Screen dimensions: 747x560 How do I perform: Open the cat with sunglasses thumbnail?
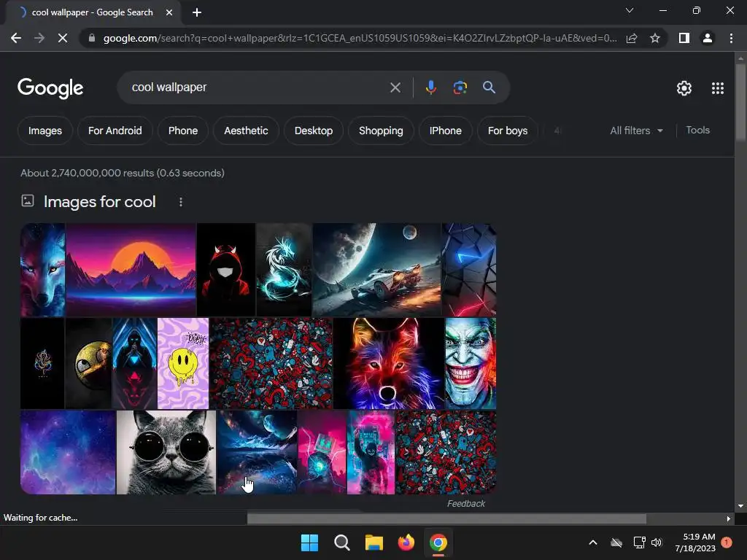click(x=166, y=452)
